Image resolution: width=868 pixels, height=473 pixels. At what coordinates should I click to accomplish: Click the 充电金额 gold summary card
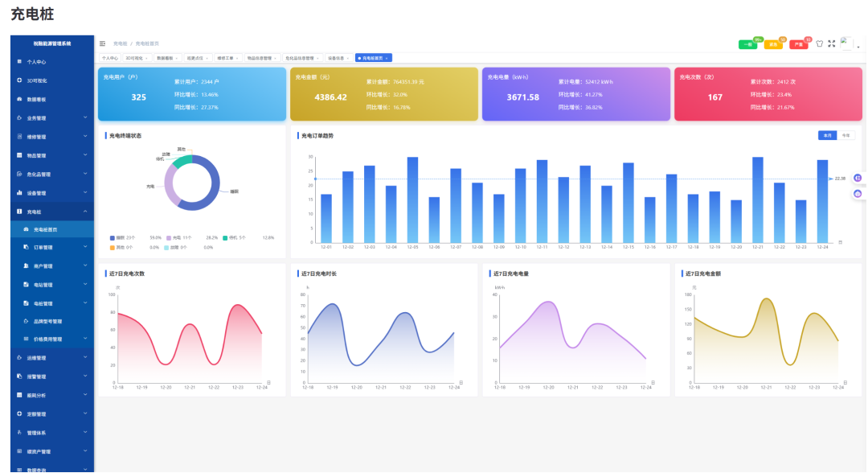tap(384, 94)
